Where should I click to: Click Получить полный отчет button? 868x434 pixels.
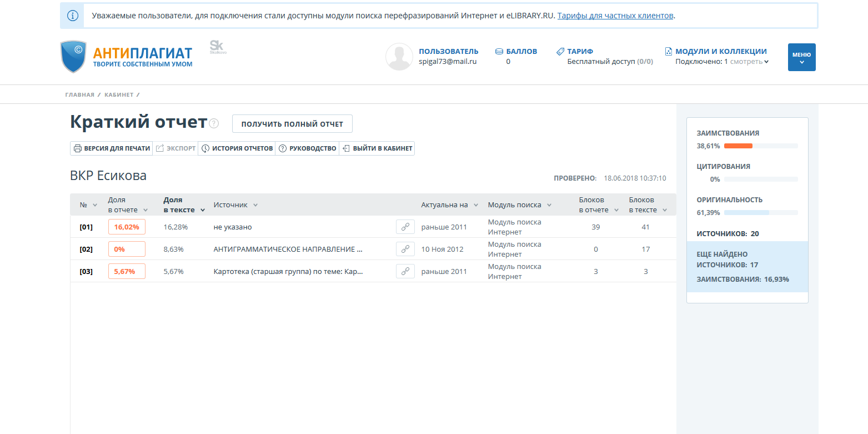point(292,124)
